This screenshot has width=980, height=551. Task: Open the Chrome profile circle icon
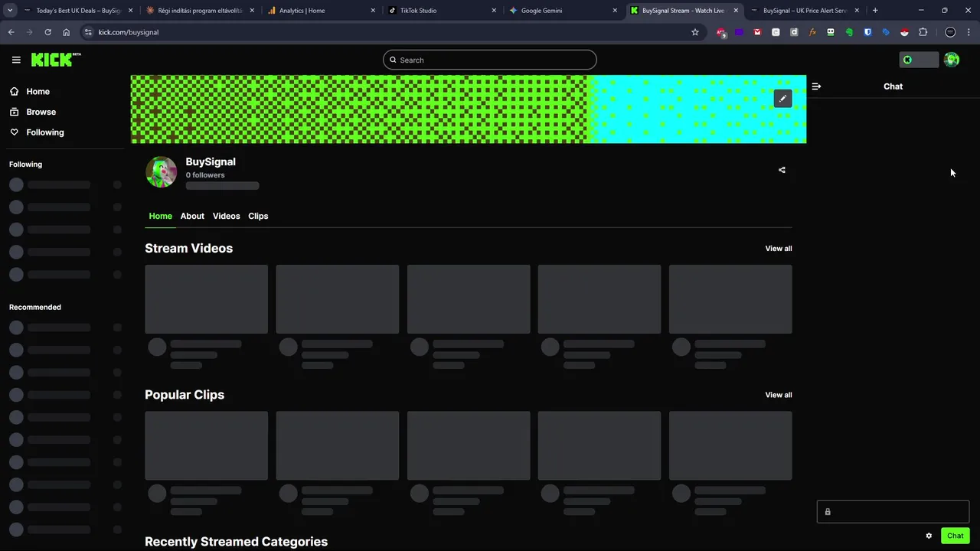pyautogui.click(x=950, y=32)
